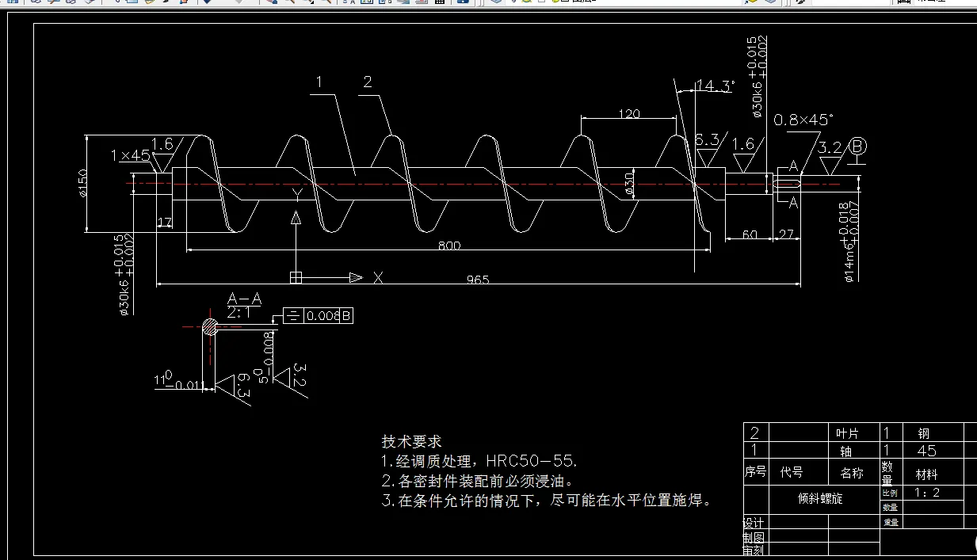977x560 pixels.
Task: Click the 965 overall length dimension
Action: [477, 280]
